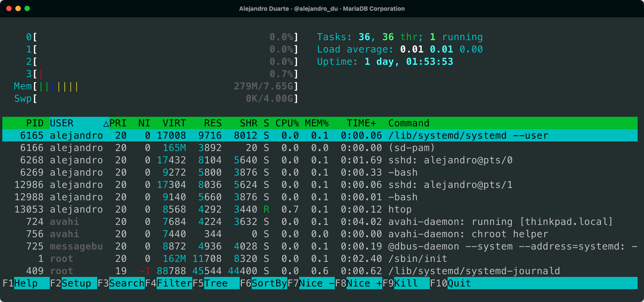Image resolution: width=644 pixels, height=302 pixels.
Task: Open the F6 SortBy menu
Action: [269, 283]
